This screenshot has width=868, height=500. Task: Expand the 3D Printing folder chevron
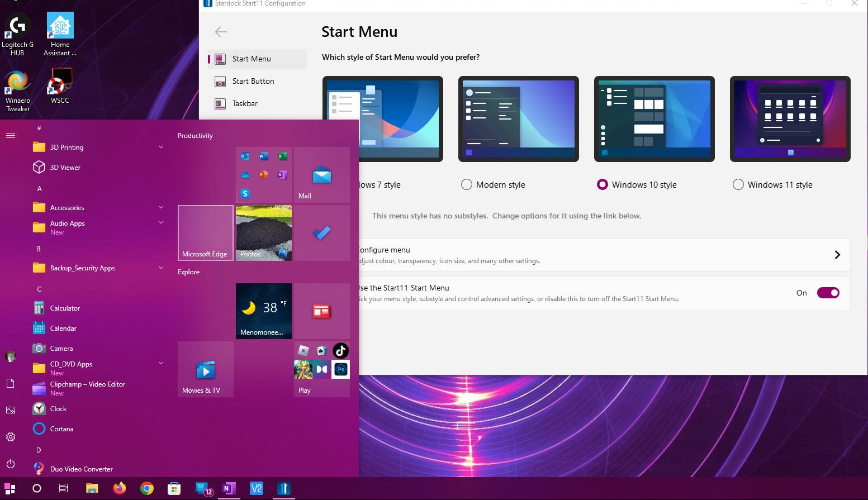[x=161, y=147]
